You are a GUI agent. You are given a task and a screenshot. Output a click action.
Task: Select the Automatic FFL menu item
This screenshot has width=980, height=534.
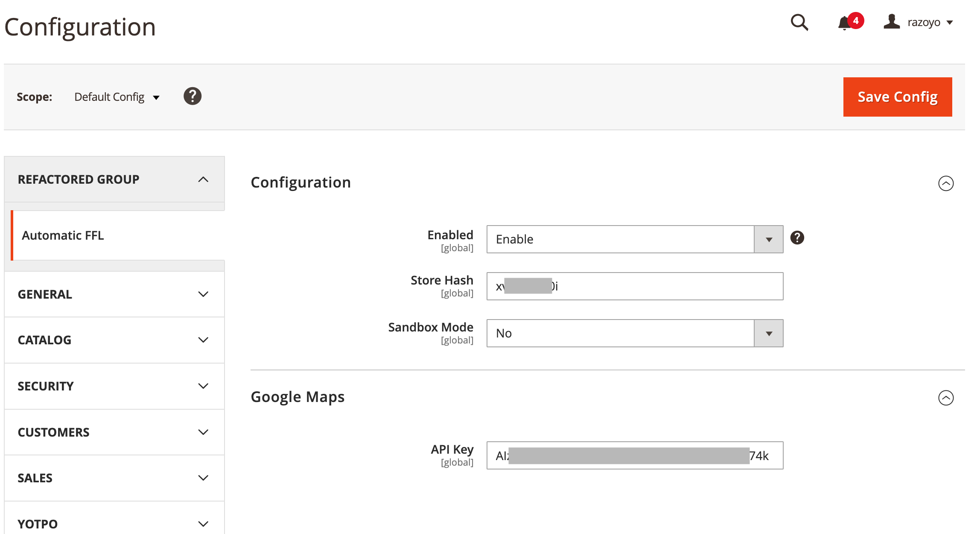click(x=63, y=235)
